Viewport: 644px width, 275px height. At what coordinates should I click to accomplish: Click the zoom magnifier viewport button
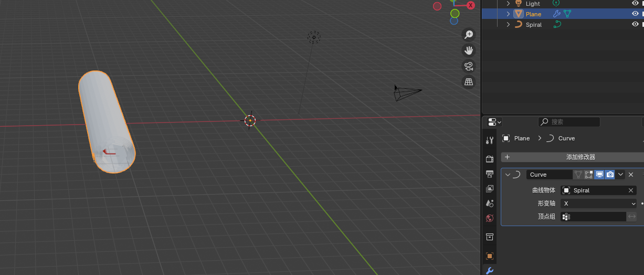[x=468, y=35]
